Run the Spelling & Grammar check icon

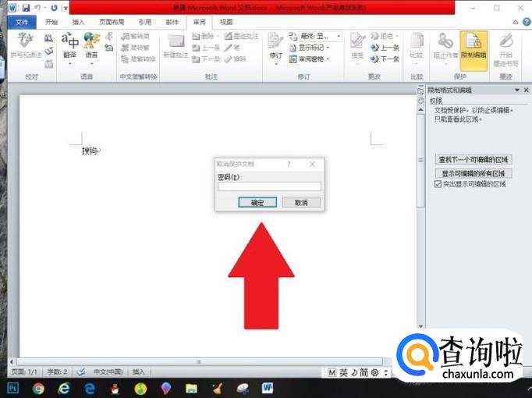(25, 44)
